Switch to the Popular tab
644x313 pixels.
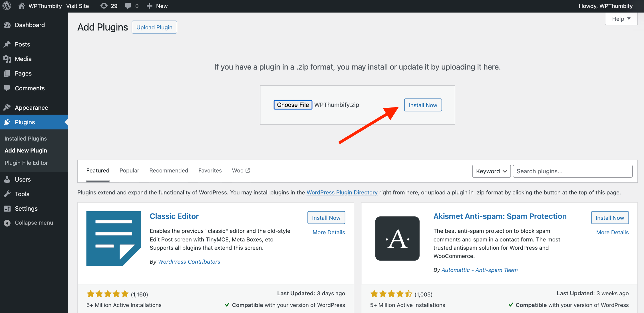[129, 170]
